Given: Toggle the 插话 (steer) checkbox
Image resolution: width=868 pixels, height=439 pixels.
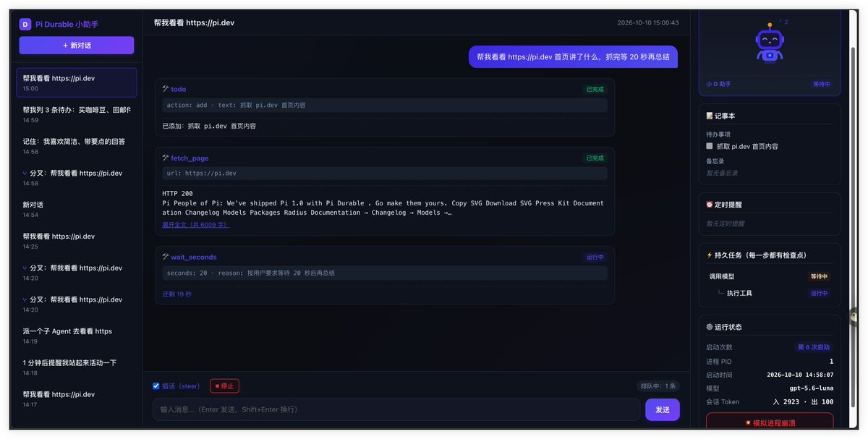Looking at the screenshot, I should click(x=156, y=385).
